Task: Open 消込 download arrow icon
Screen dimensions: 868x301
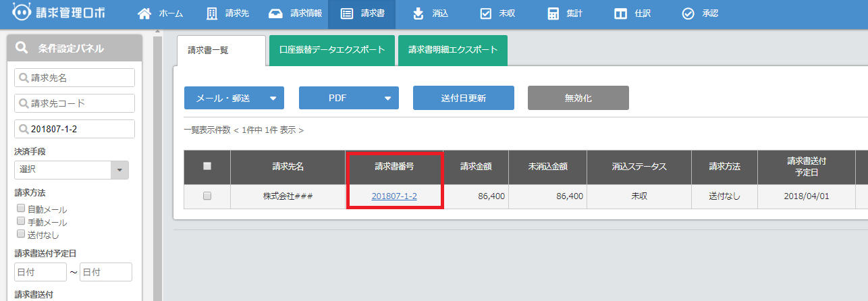Action: coord(418,14)
